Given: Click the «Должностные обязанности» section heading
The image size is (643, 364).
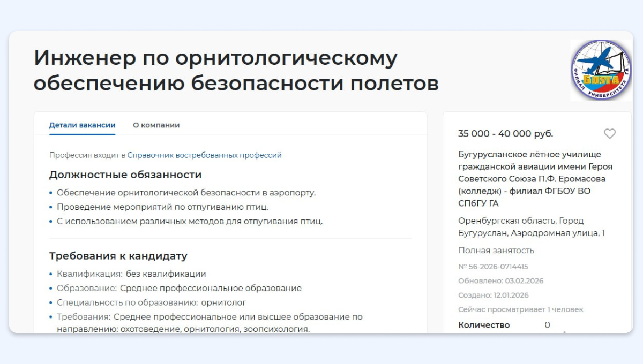Looking at the screenshot, I should pos(125,175).
